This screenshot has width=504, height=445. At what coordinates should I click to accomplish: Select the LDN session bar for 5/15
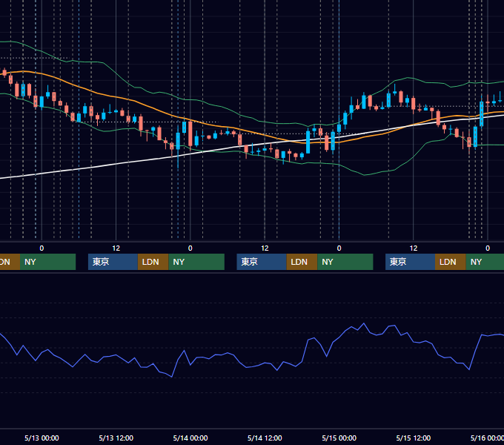[x=451, y=262]
